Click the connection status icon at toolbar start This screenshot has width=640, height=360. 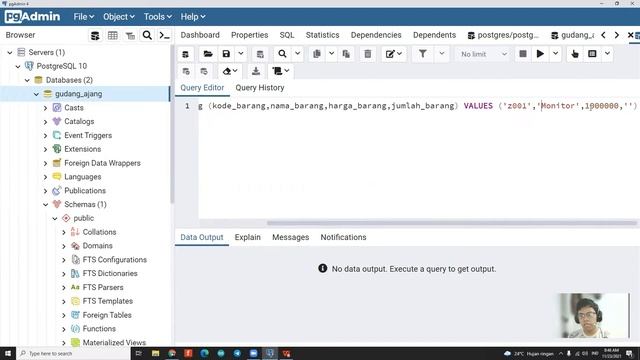click(x=186, y=54)
